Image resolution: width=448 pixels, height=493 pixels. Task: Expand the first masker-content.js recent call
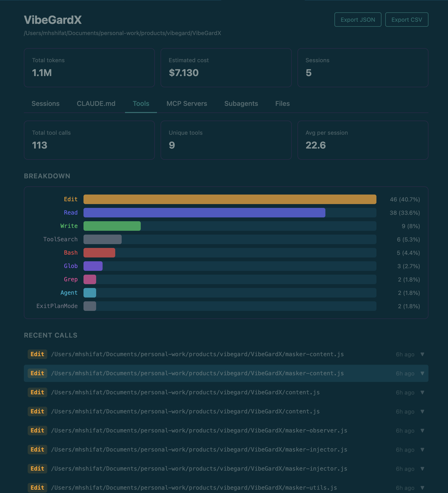[x=423, y=354]
